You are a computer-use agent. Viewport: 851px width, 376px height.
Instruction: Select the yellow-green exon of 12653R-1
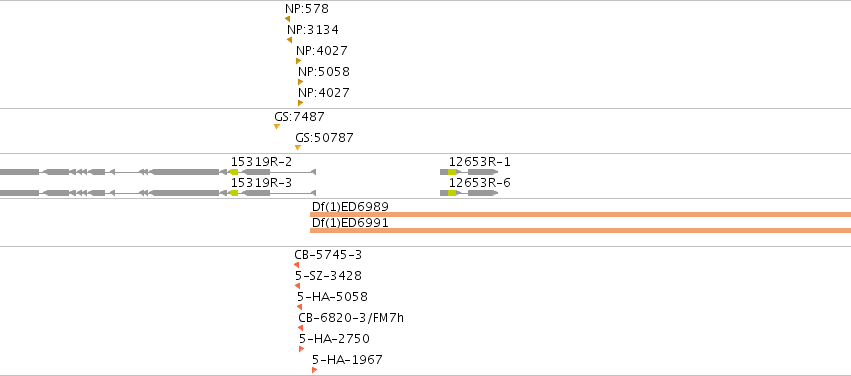(452, 172)
